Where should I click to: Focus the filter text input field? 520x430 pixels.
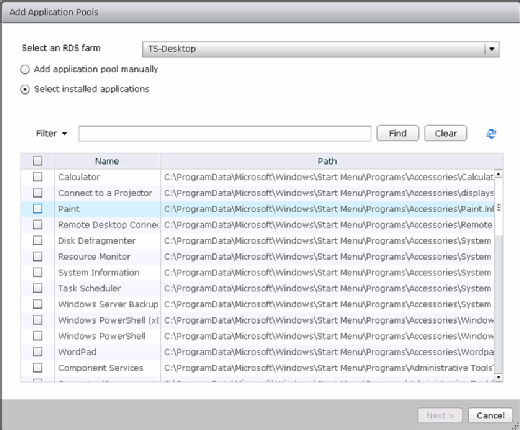coord(225,134)
